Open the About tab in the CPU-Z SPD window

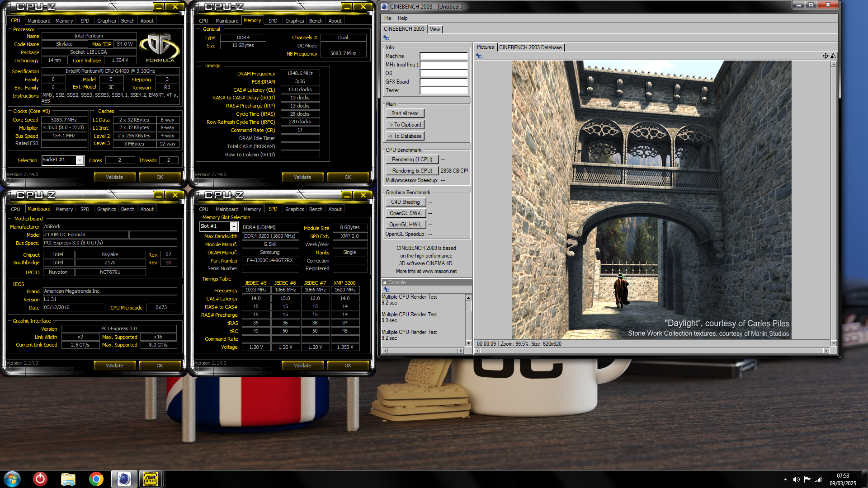tap(335, 209)
